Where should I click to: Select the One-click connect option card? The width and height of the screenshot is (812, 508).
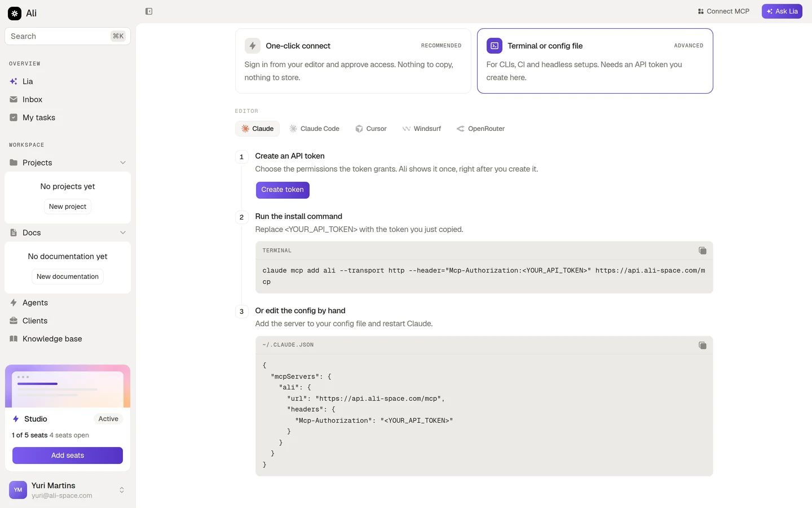coord(353,61)
